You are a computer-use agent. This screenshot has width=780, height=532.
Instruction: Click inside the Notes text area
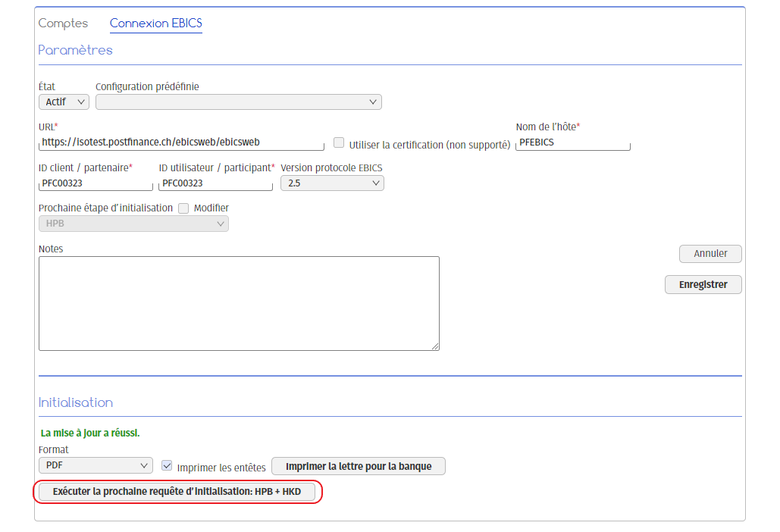pyautogui.click(x=239, y=303)
